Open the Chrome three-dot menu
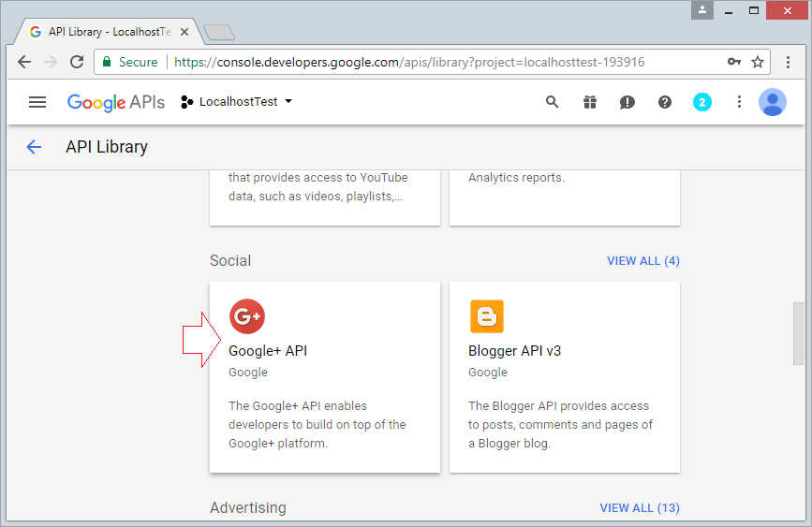The width and height of the screenshot is (812, 527). click(x=789, y=62)
